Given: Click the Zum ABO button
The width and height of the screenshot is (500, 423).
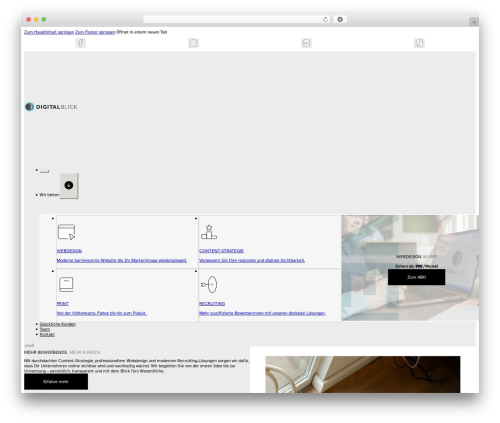Looking at the screenshot, I should click(416, 277).
